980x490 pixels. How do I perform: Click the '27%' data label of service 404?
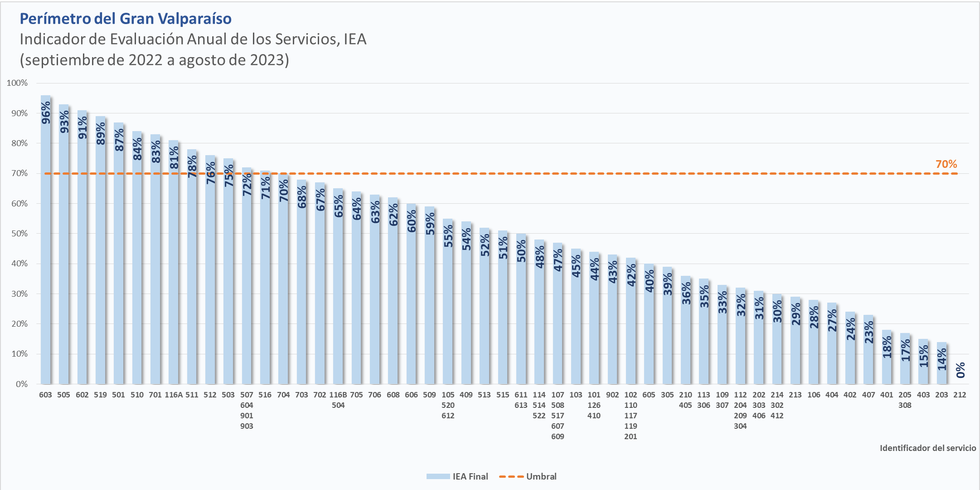(x=832, y=320)
